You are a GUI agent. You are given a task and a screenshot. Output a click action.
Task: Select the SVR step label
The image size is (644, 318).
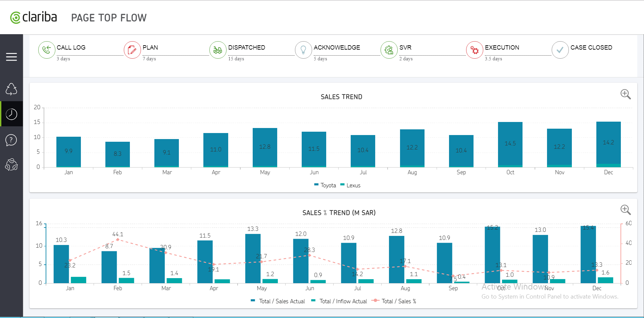click(405, 48)
